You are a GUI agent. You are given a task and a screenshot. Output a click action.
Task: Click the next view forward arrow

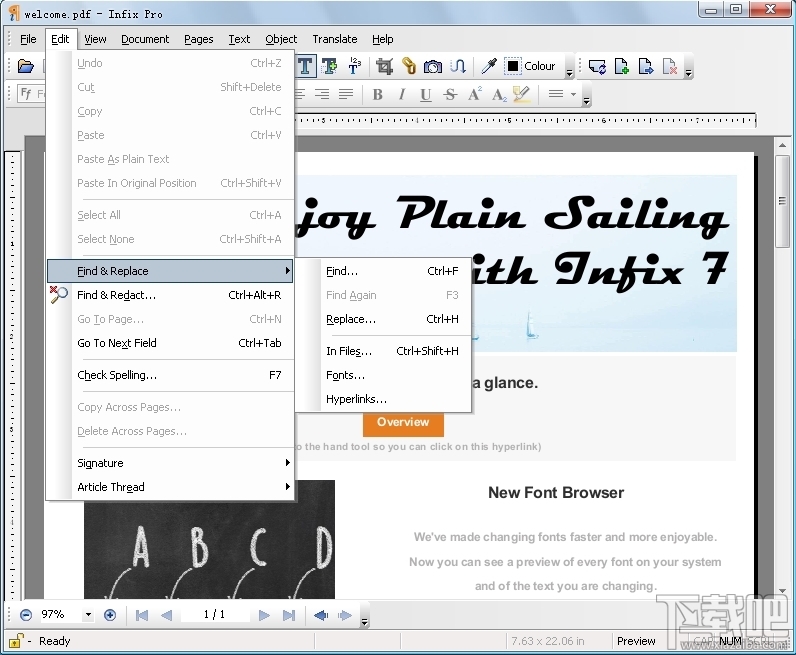(345, 615)
